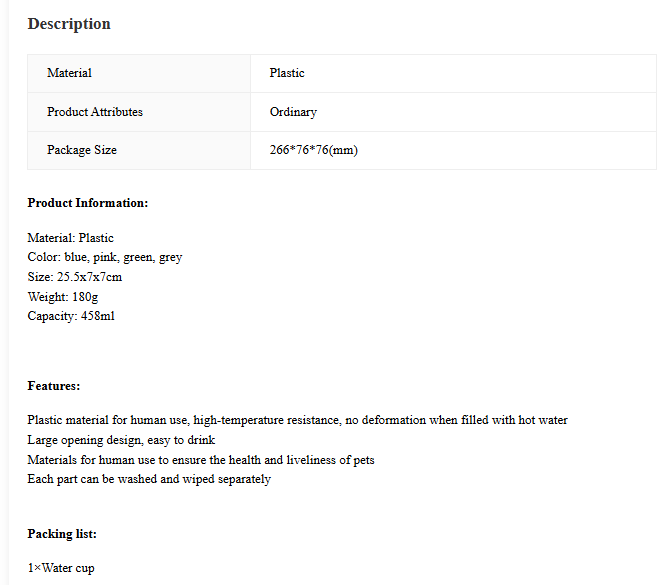The height and width of the screenshot is (585, 662).
Task: Select the Material table label cell
Action: (139, 73)
